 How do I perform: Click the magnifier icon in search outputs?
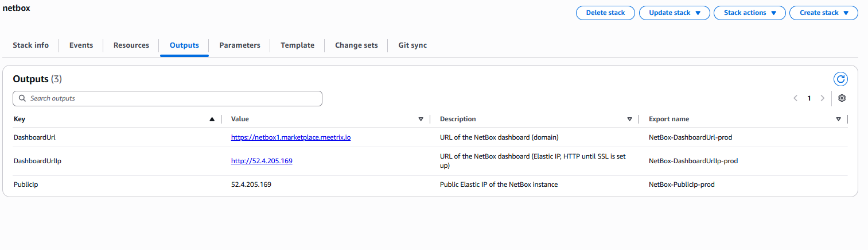[x=22, y=98]
